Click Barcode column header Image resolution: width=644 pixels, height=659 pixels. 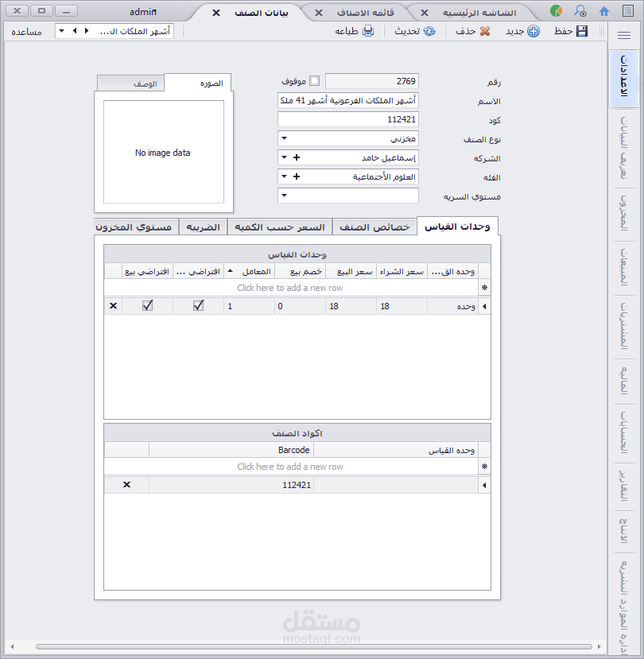pyautogui.click(x=231, y=450)
